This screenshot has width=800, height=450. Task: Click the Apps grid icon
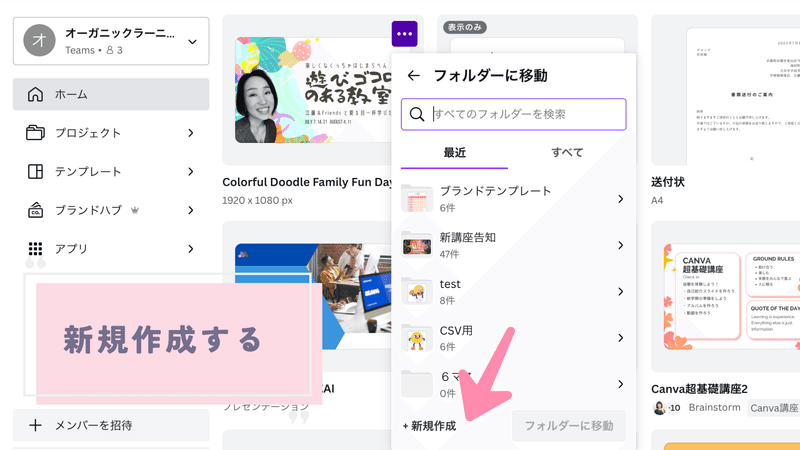tap(35, 249)
